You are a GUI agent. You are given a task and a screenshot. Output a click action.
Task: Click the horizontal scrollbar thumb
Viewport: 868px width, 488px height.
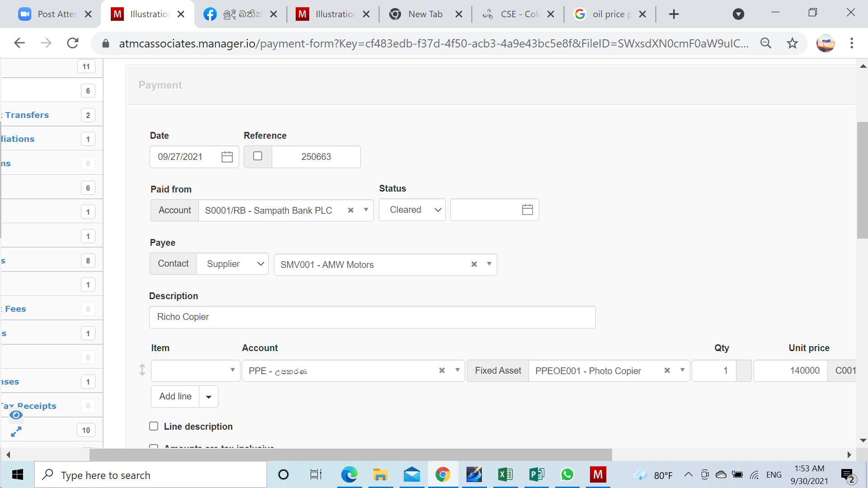350,455
